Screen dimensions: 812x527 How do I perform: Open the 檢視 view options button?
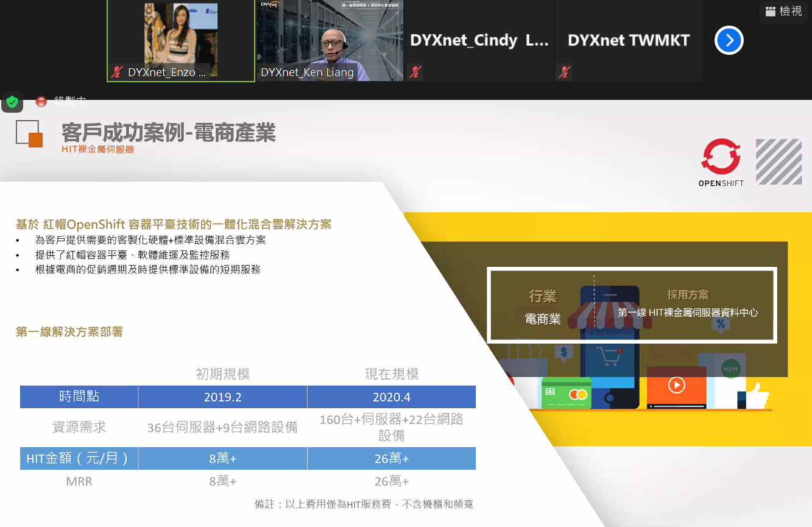(783, 11)
